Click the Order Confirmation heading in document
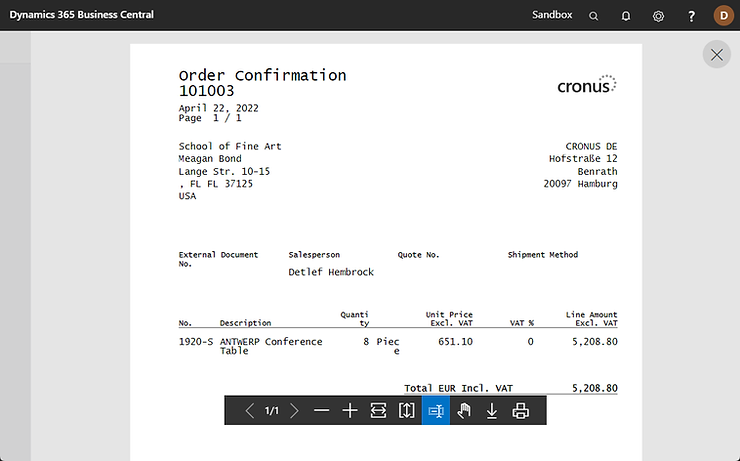This screenshot has width=740, height=461. click(262, 75)
